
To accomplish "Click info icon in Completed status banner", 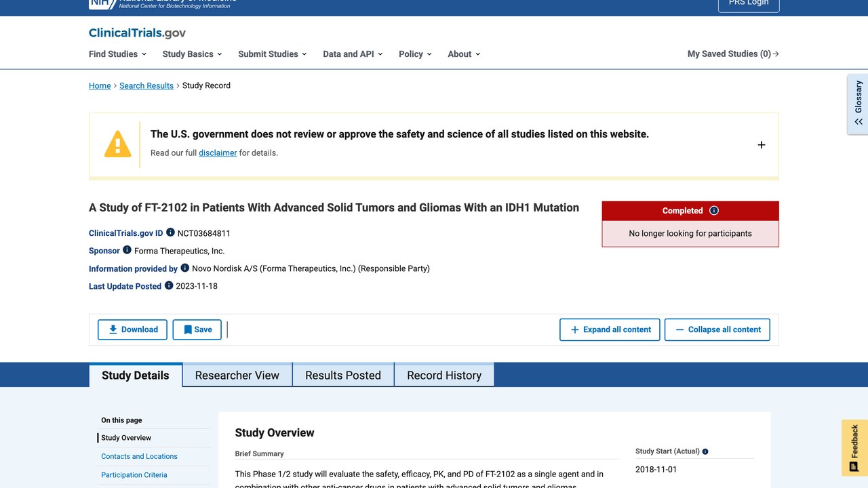I will [x=714, y=211].
